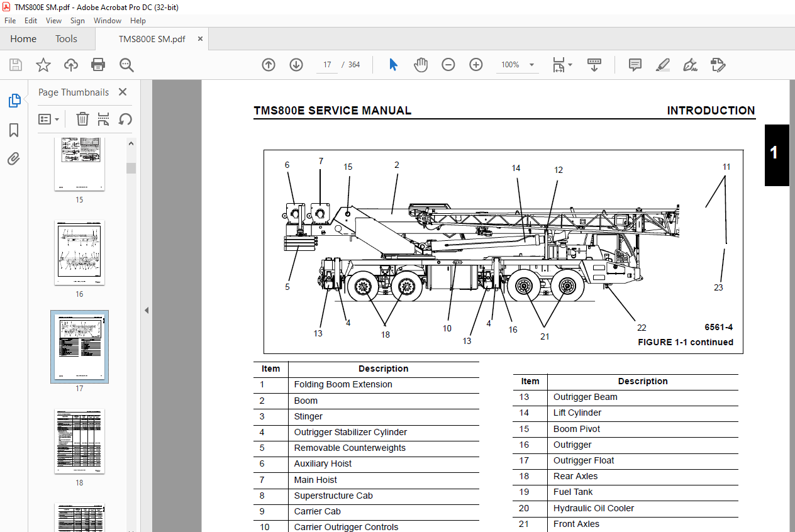Image resolution: width=795 pixels, height=532 pixels.
Task: Open the 100% zoom level dropdown
Action: pyautogui.click(x=518, y=65)
